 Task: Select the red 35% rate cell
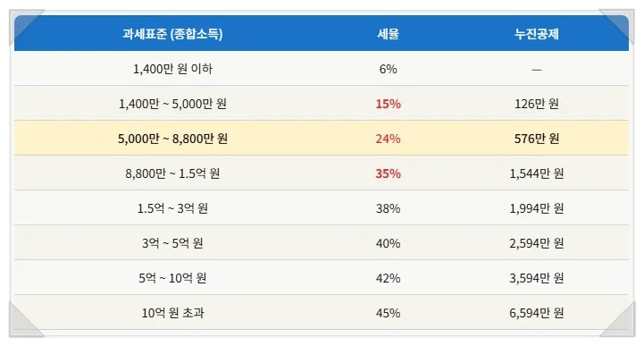389,173
